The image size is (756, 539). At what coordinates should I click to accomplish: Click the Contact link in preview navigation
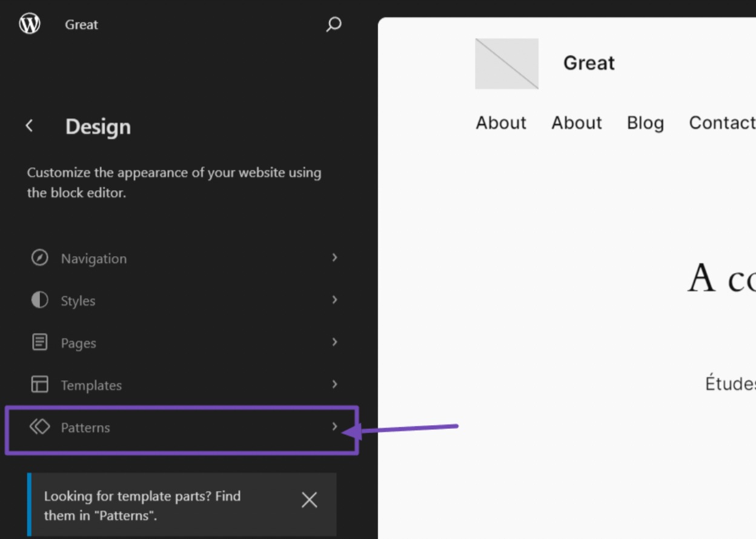tap(722, 123)
